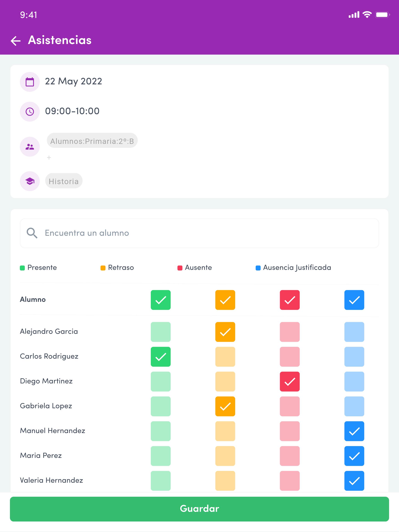Tap the Historia subject chip

pyautogui.click(x=64, y=181)
